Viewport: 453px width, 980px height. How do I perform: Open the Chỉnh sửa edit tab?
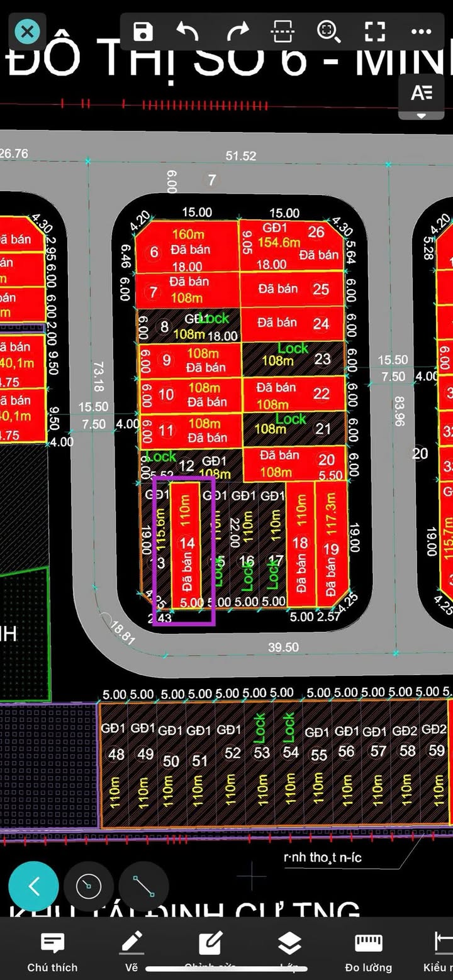(x=210, y=949)
